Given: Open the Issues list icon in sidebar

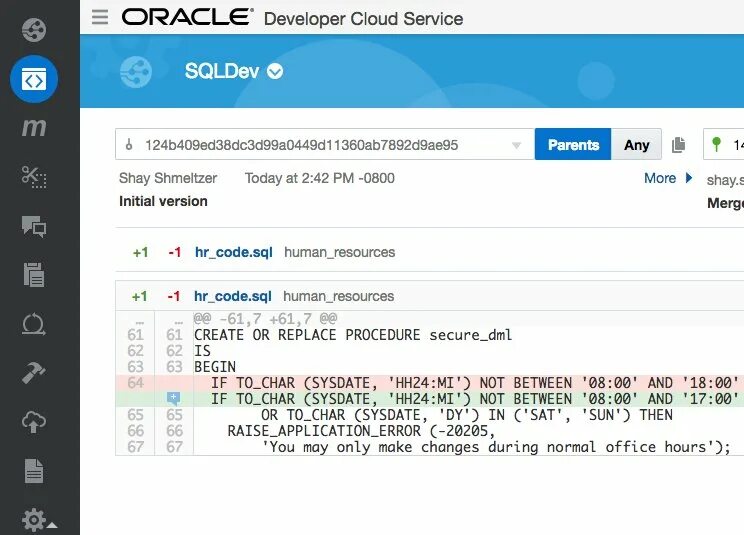Looking at the screenshot, I should tap(34, 275).
